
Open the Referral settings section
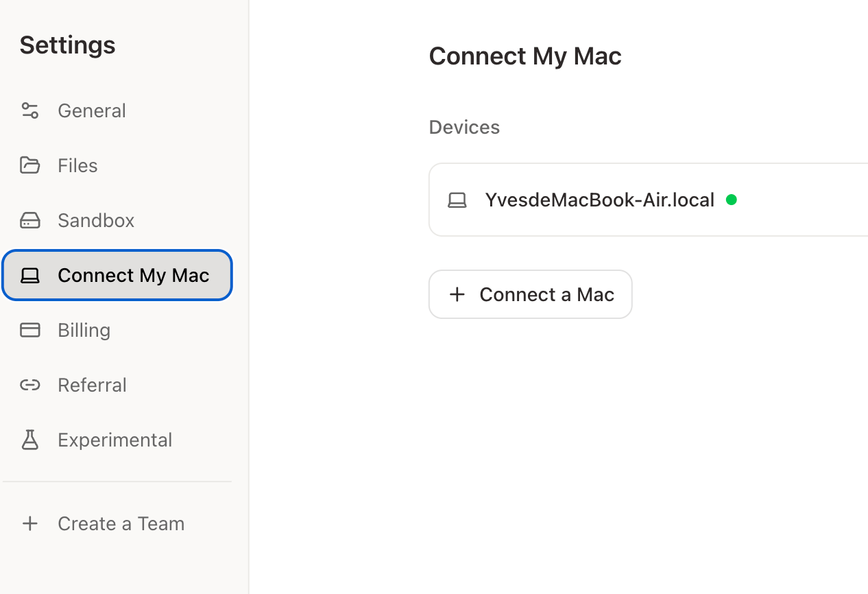117,385
